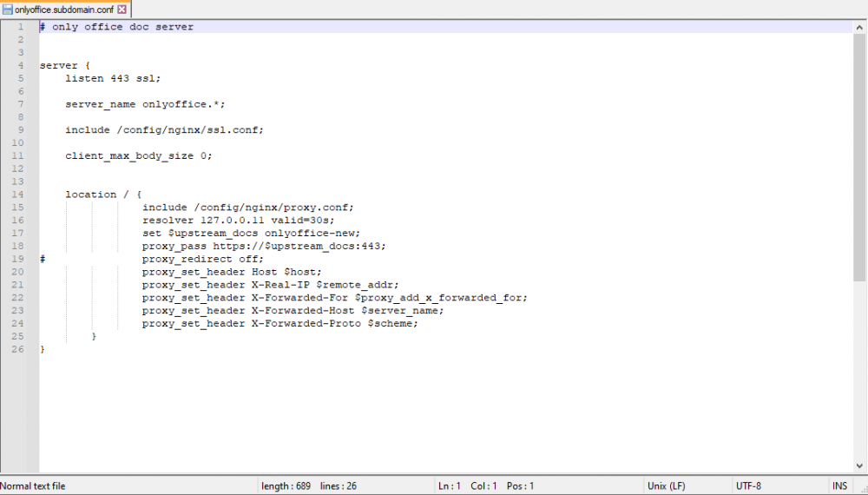868x495 pixels.
Task: Click 'set $upstream_docs onlyoffice-new;' line
Action: point(252,233)
